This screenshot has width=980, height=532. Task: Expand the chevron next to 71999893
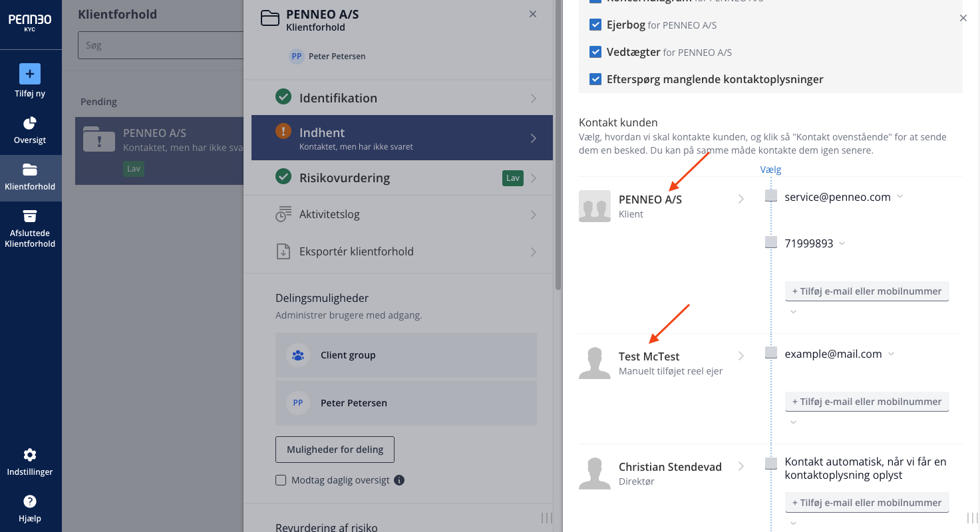coord(842,243)
